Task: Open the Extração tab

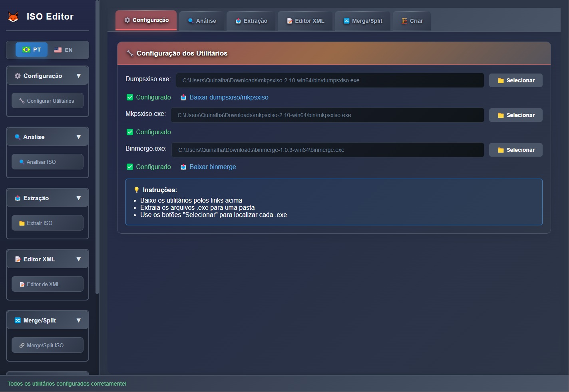Action: pos(251,21)
